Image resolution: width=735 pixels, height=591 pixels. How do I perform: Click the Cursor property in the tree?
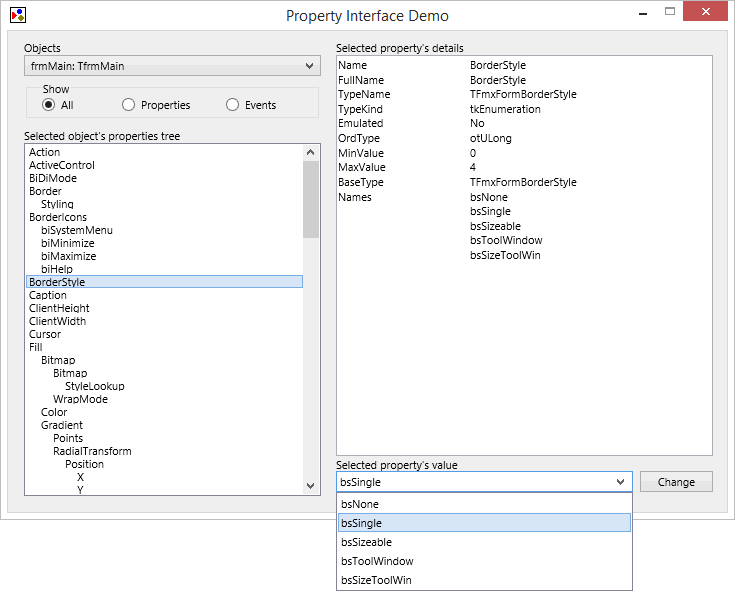(45, 334)
